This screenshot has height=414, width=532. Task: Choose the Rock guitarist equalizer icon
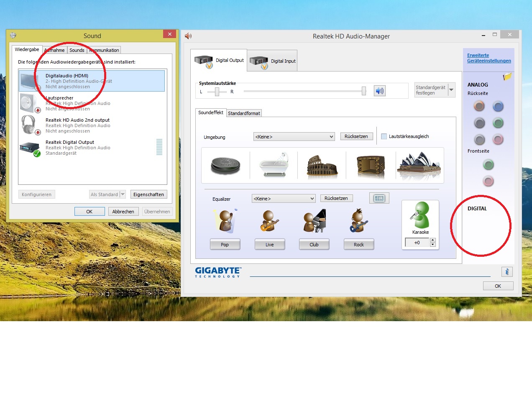coord(358,221)
